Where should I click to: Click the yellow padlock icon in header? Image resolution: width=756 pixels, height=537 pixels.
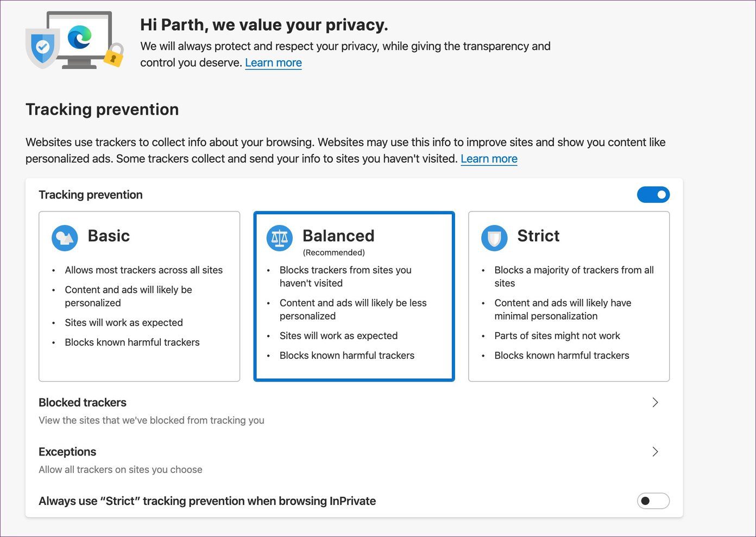(x=114, y=55)
